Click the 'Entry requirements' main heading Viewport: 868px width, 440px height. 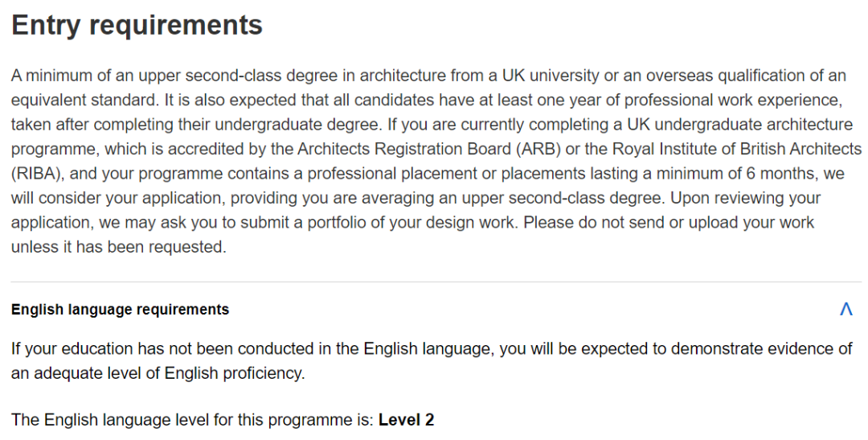click(137, 25)
